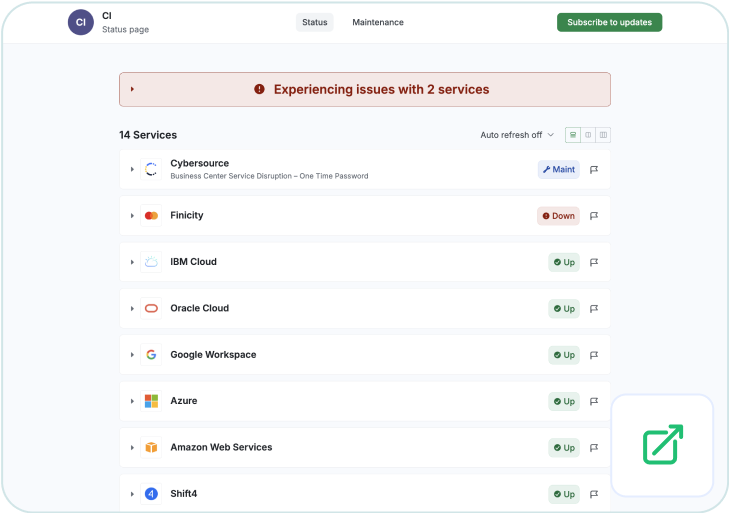Flag the Amazon Web Services row
Screen dimensions: 729x513
pos(594,447)
